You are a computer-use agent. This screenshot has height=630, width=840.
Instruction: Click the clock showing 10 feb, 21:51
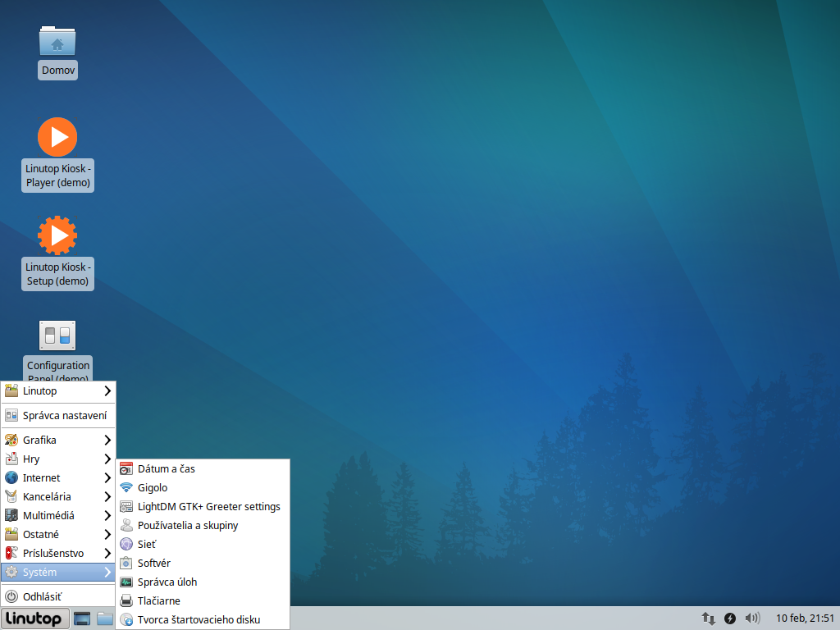[805, 619]
